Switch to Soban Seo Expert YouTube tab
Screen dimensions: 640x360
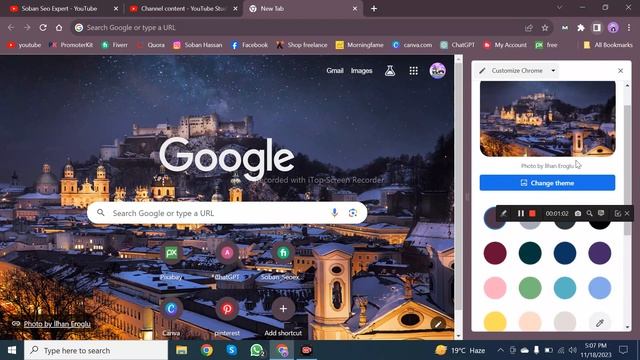[x=64, y=9]
